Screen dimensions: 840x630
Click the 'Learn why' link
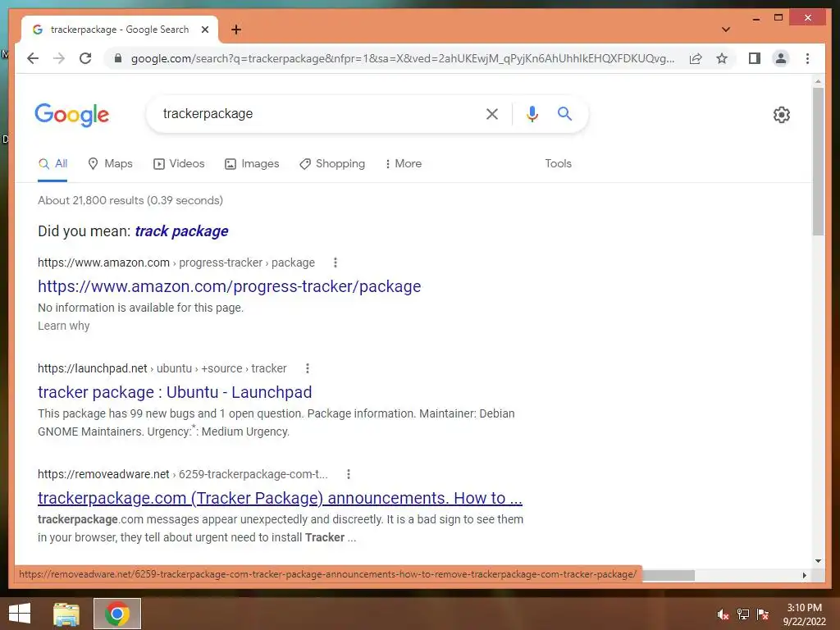(64, 326)
